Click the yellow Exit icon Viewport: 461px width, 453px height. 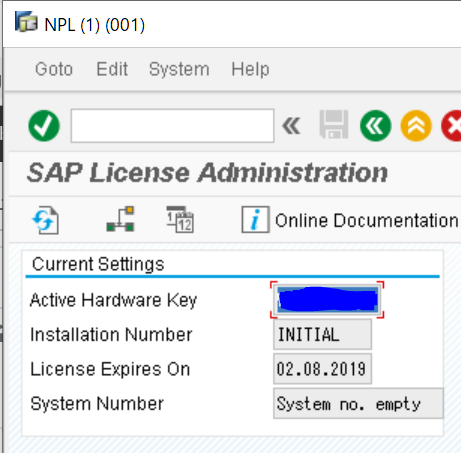pyautogui.click(x=416, y=126)
